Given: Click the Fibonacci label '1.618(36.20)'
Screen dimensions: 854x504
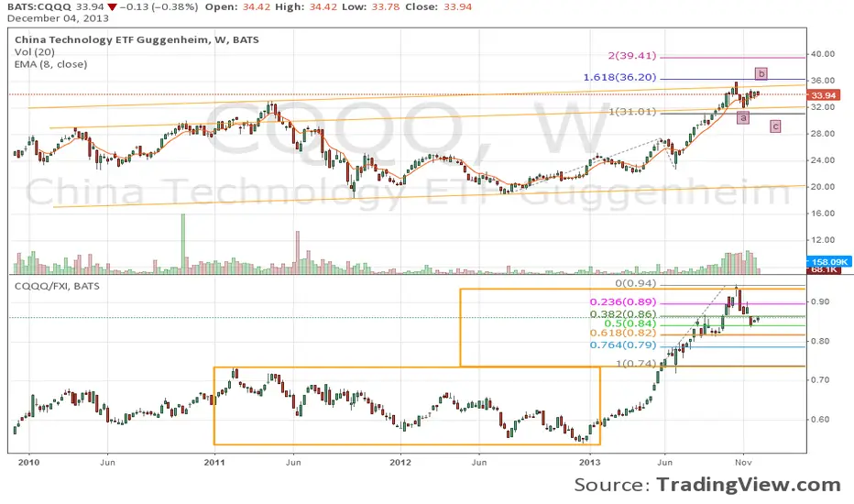Looking at the screenshot, I should coord(619,77).
